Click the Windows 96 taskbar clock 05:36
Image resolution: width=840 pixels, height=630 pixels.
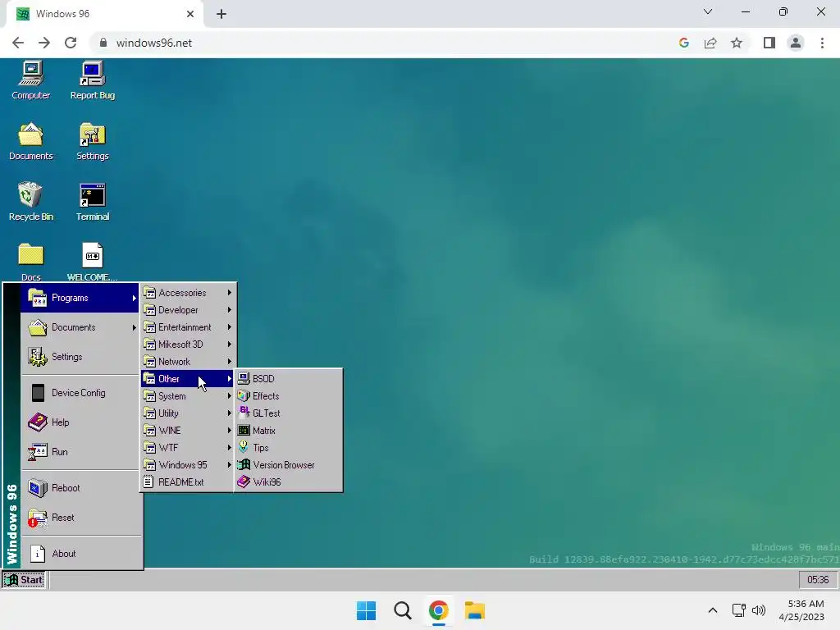[818, 580]
